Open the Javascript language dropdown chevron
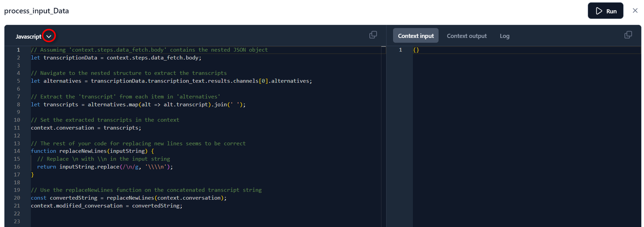Viewport: 644px width, 227px height. pyautogui.click(x=49, y=36)
